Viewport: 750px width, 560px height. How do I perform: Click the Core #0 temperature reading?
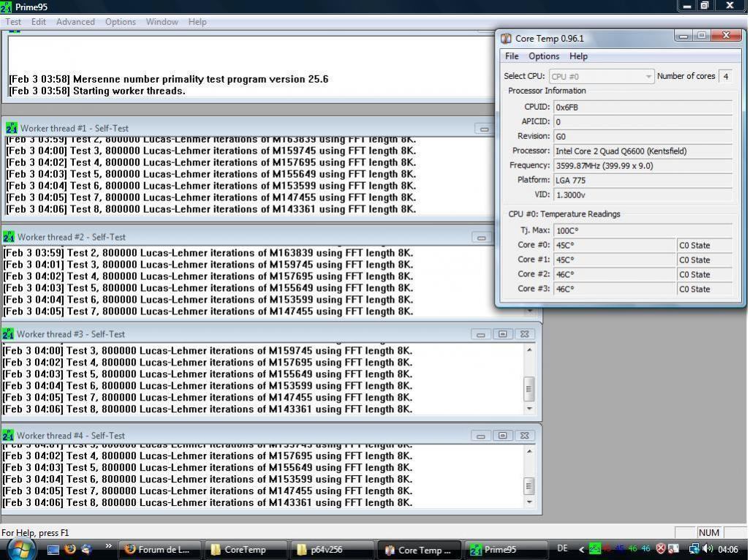615,246
